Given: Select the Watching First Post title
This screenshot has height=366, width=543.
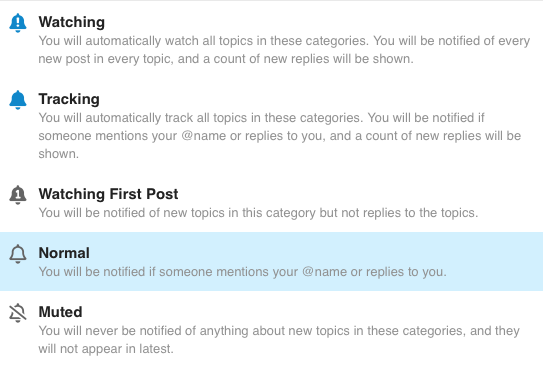Looking at the screenshot, I should pos(108,194).
